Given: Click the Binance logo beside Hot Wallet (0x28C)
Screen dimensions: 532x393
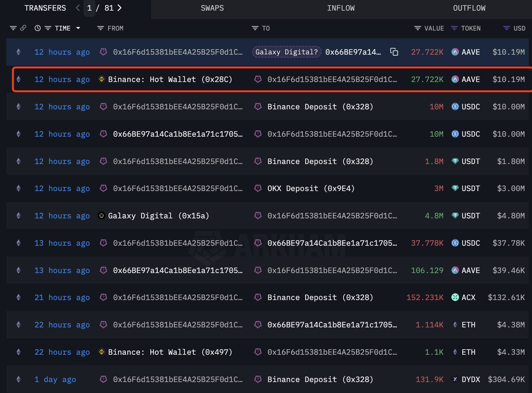Looking at the screenshot, I should 102,79.
